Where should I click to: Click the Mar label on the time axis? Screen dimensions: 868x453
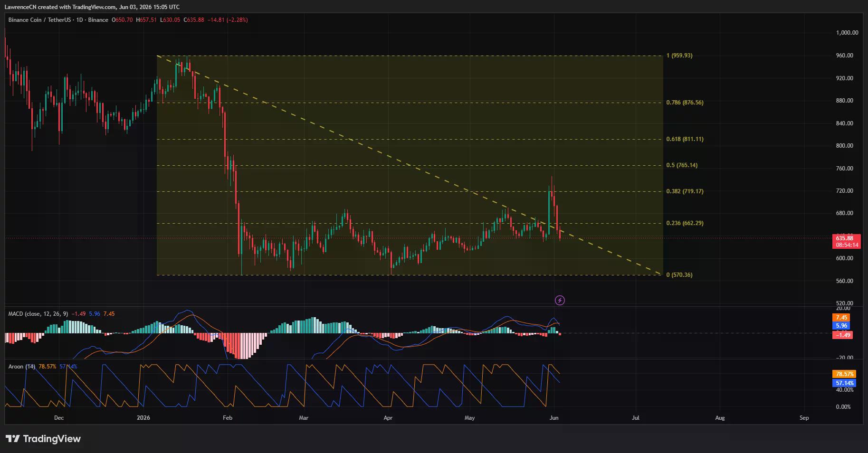click(304, 418)
